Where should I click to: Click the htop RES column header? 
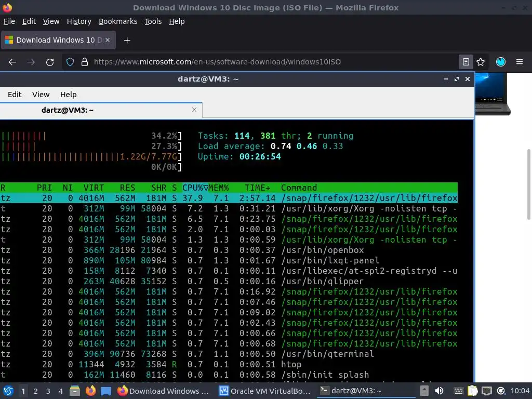tap(128, 188)
